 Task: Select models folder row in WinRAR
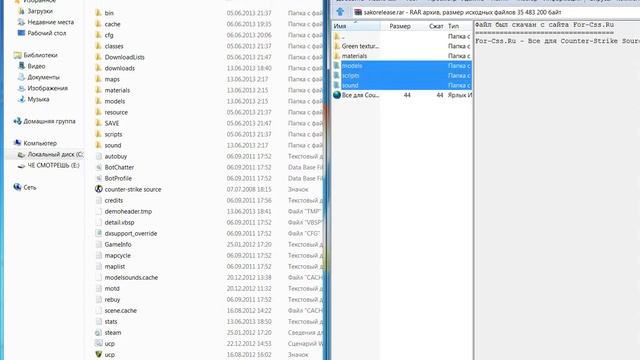click(402, 66)
